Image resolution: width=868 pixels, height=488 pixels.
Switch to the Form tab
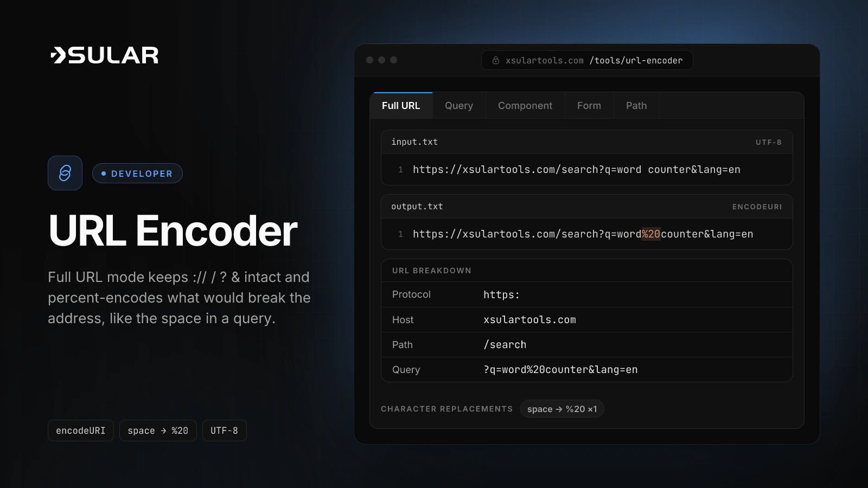click(589, 106)
